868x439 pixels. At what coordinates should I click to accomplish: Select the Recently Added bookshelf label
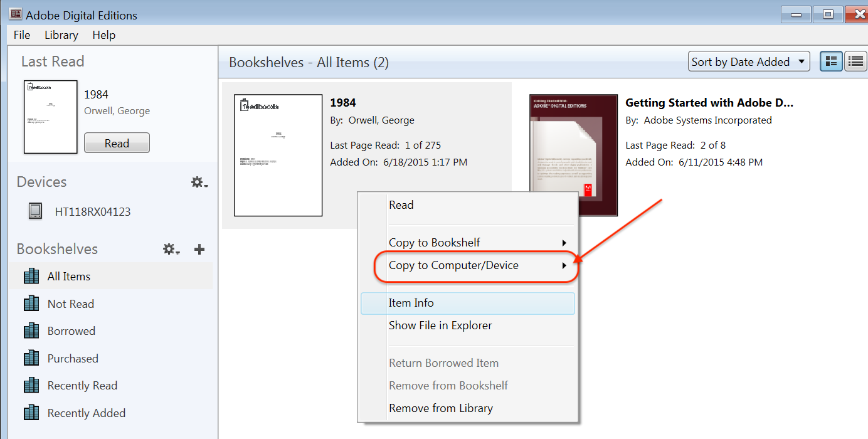point(87,413)
